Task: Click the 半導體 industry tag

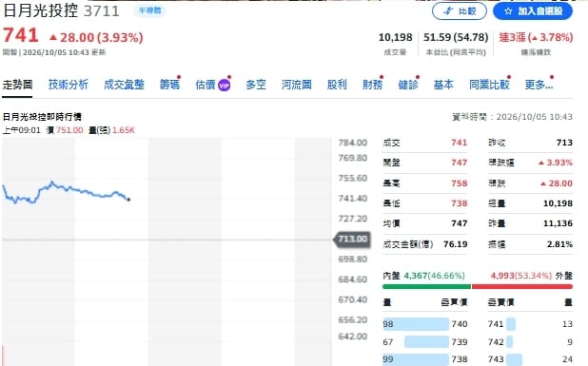Action: (x=150, y=10)
